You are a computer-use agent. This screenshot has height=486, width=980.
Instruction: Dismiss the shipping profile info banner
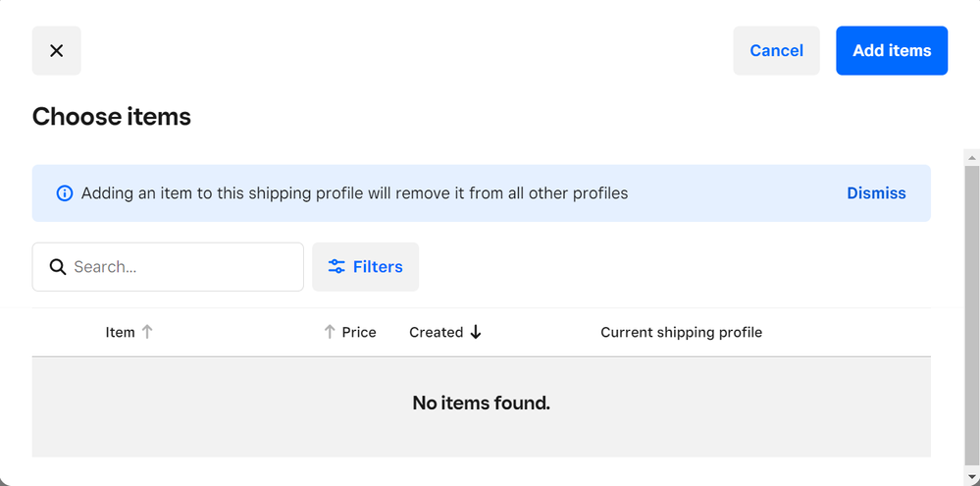point(876,193)
